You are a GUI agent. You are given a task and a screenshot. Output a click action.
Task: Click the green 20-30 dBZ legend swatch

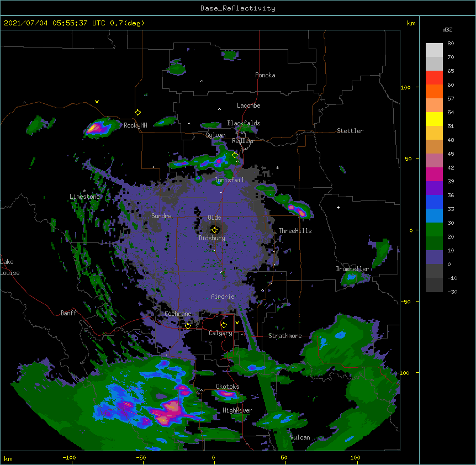coord(434,230)
